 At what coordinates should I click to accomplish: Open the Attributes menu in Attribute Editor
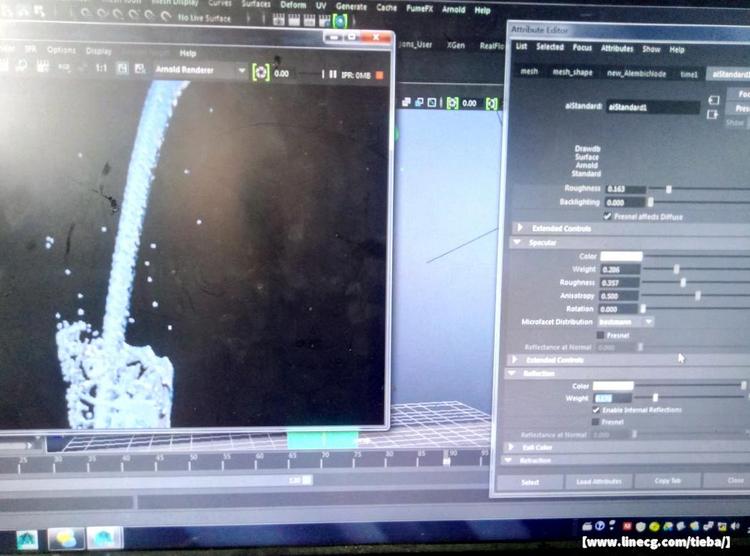coord(617,48)
